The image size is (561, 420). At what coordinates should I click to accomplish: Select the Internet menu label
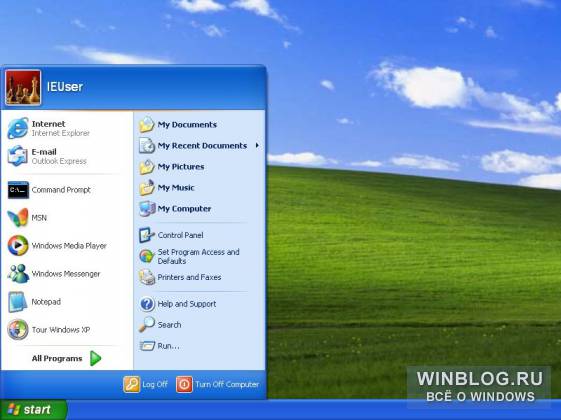point(48,124)
